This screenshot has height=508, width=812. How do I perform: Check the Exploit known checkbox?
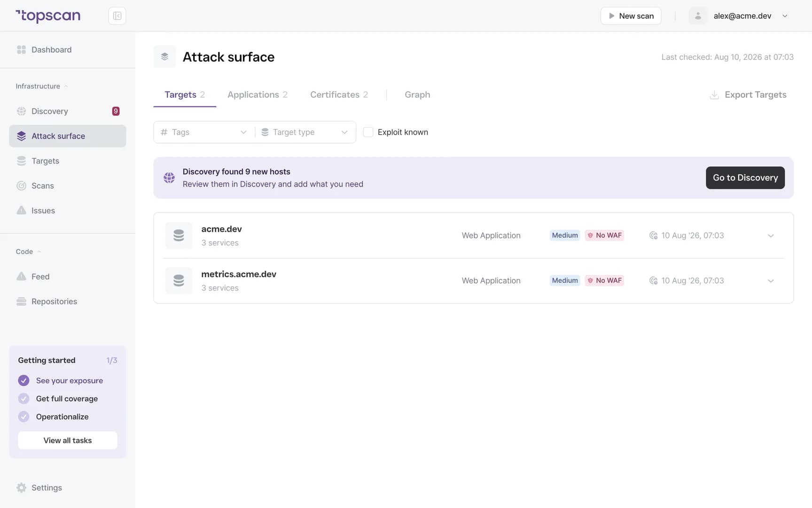(368, 132)
